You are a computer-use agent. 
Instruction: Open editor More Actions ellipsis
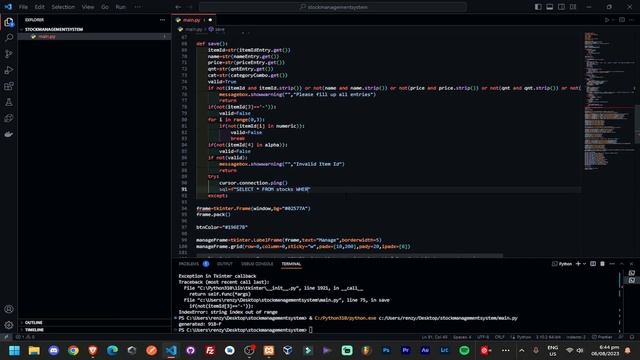[x=632, y=20]
